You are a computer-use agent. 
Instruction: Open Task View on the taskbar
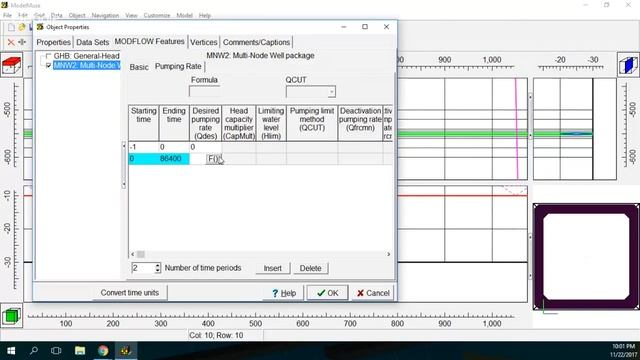point(56,351)
